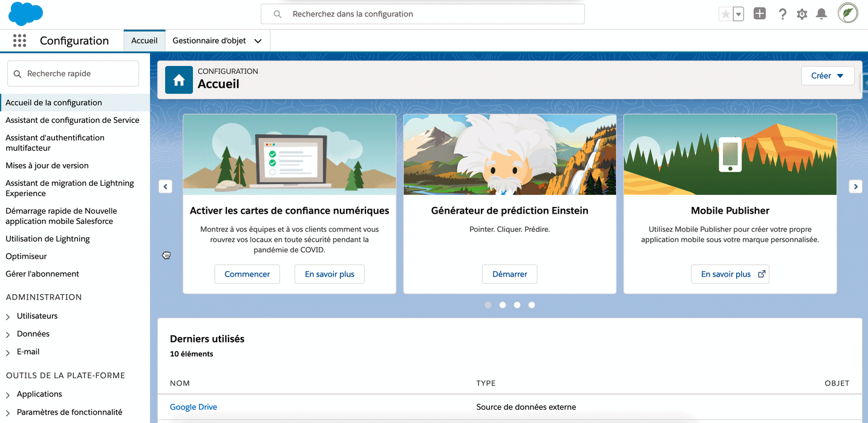Image resolution: width=868 pixels, height=423 pixels.
Task: Open the favorites star icon
Action: click(x=726, y=13)
